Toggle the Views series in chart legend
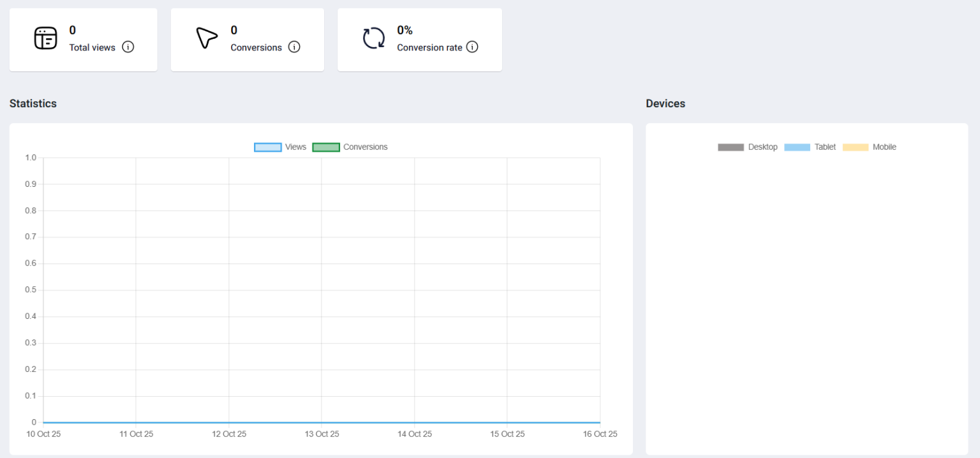The width and height of the screenshot is (980, 458). [x=280, y=147]
